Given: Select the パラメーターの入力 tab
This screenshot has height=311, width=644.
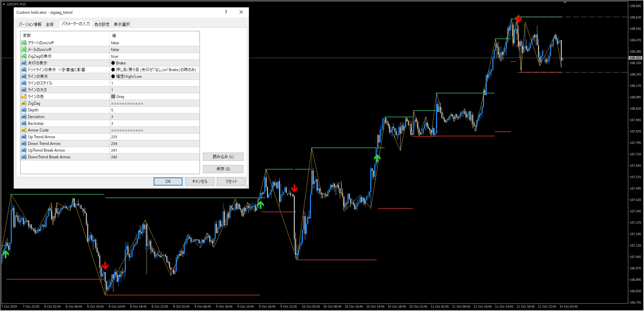Looking at the screenshot, I should [x=76, y=24].
